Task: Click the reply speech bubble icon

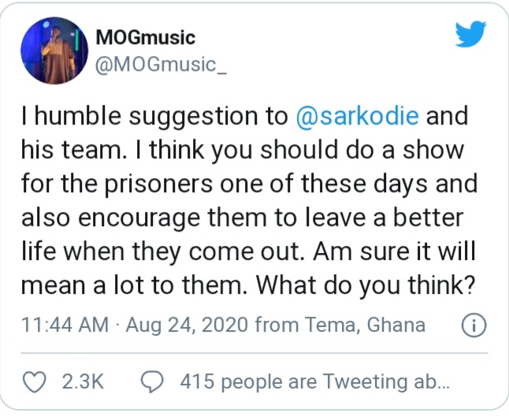Action: click(x=150, y=381)
